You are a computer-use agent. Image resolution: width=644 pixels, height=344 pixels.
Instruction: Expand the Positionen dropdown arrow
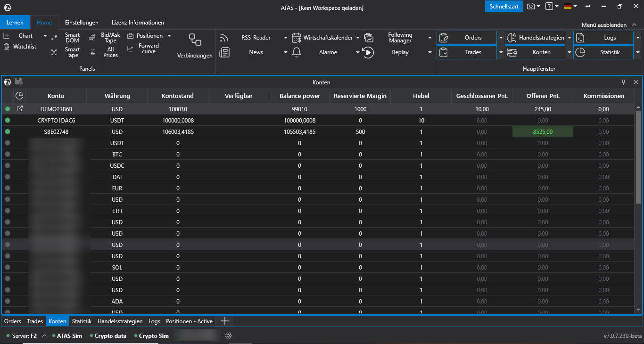[x=169, y=36]
